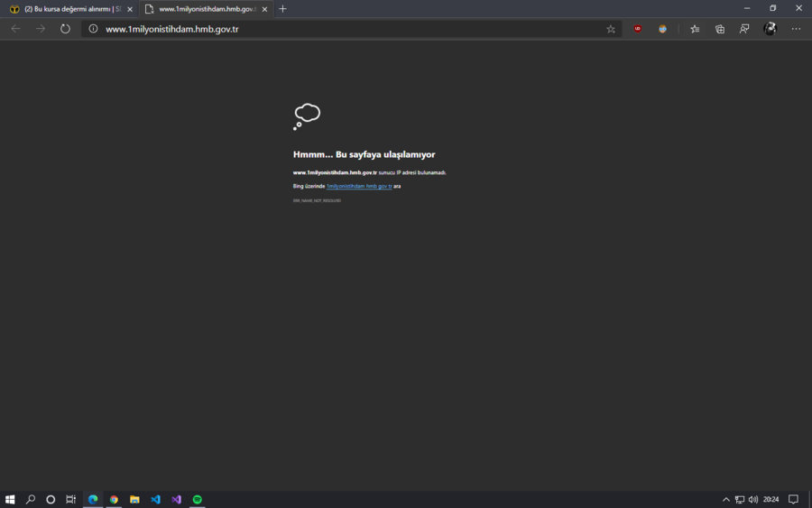This screenshot has height=508, width=812.
Task: Open the uBlock Origin extension icon
Action: (638, 29)
